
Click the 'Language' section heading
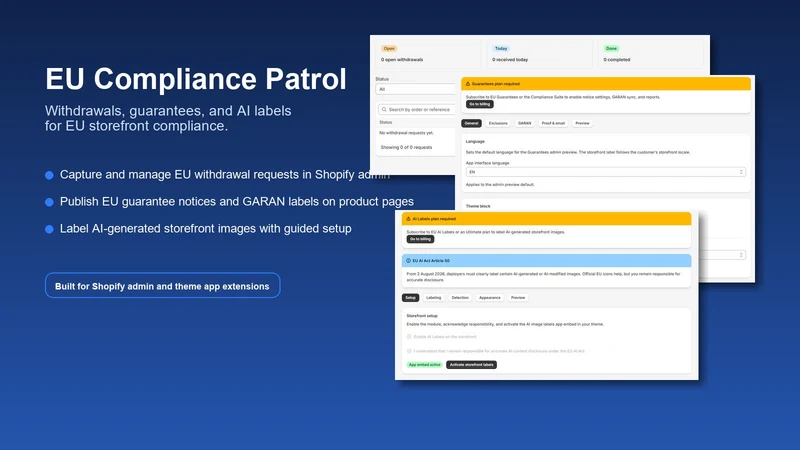click(x=475, y=141)
